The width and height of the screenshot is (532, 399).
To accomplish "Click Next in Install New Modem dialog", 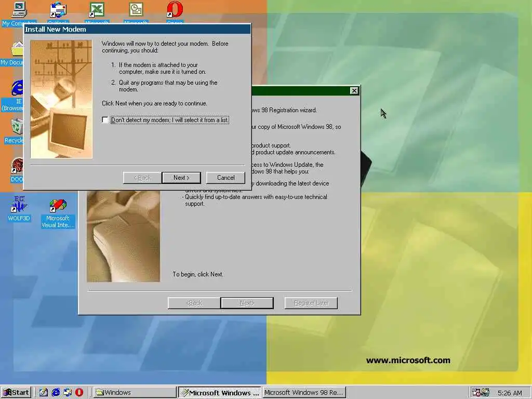I will point(181,178).
